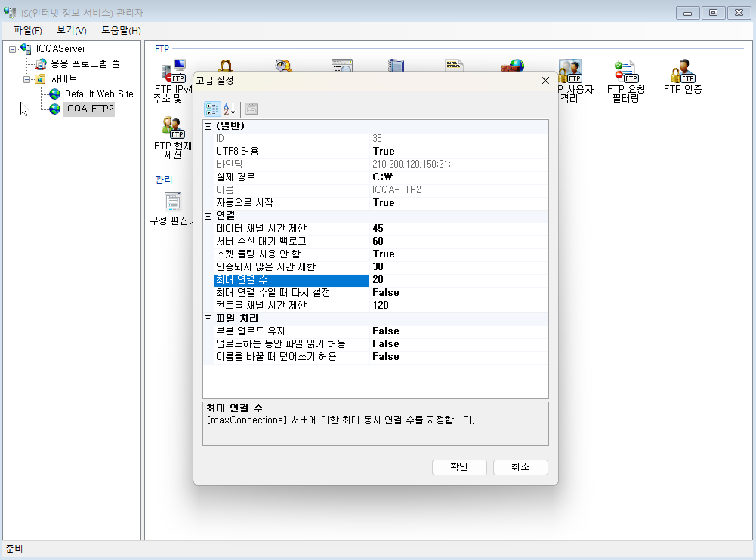
Task: Open the 파일(F) menu
Action: [x=28, y=31]
